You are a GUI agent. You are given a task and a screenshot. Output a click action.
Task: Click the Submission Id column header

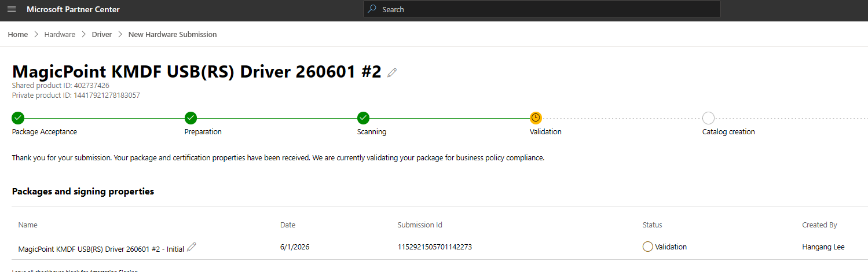coord(420,225)
